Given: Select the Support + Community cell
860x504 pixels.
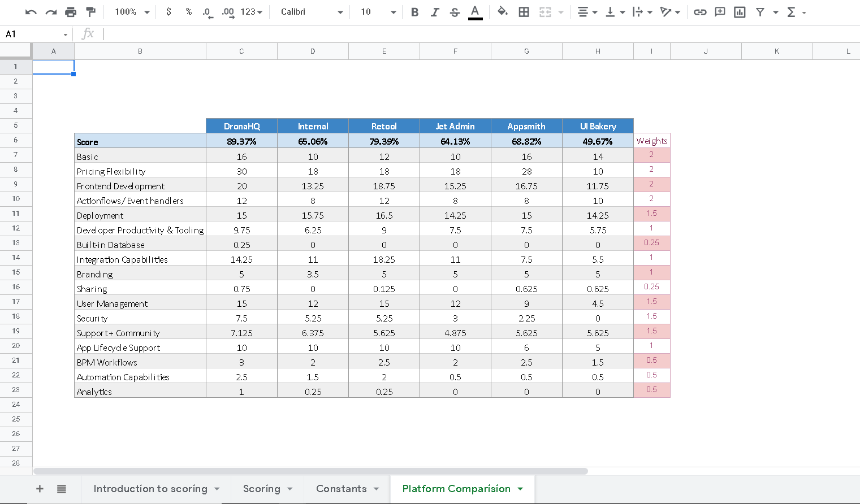Looking at the screenshot, I should [x=140, y=333].
